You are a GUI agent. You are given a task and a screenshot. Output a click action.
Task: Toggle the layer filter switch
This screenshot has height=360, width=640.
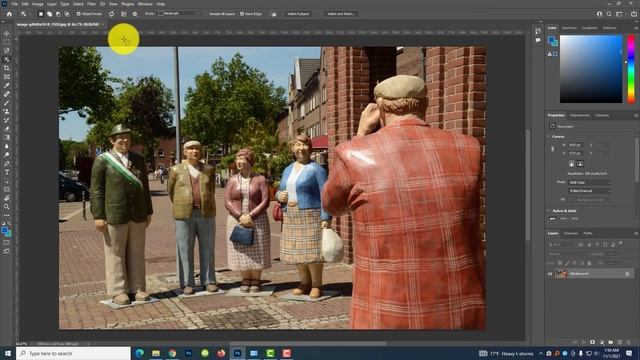[621, 244]
